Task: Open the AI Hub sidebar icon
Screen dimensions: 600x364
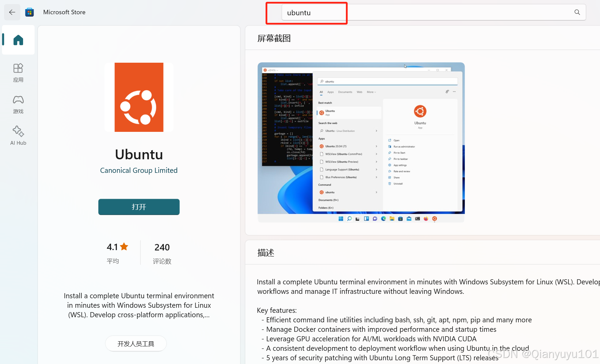Action: point(18,135)
